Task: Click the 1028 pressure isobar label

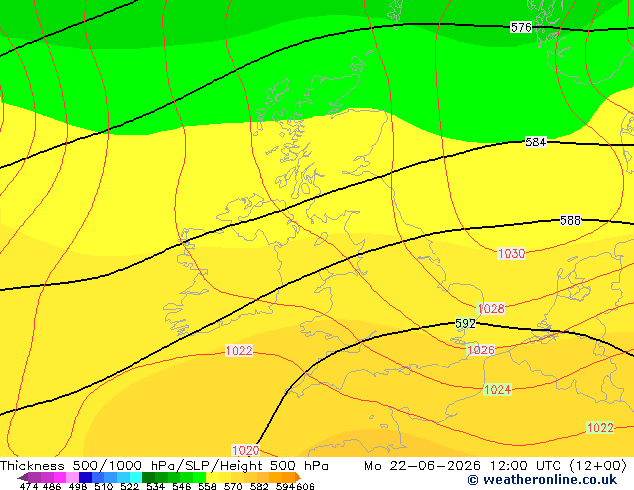Action: [x=491, y=309]
